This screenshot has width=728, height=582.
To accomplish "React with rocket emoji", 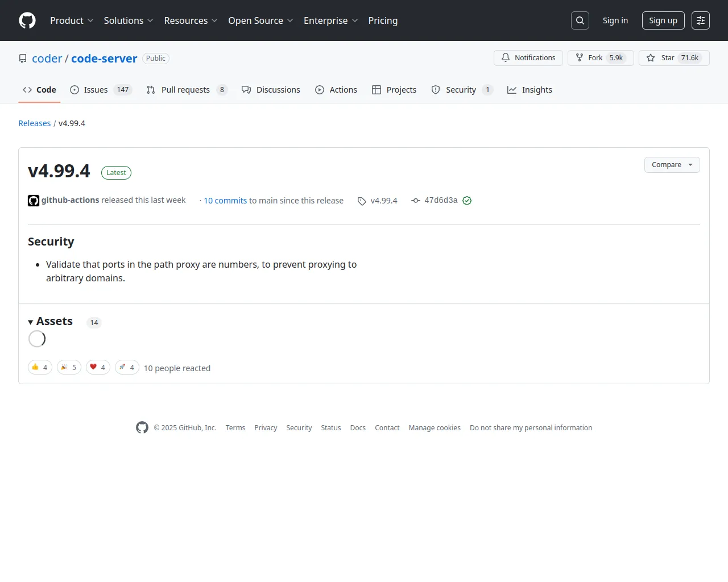I will (x=127, y=367).
